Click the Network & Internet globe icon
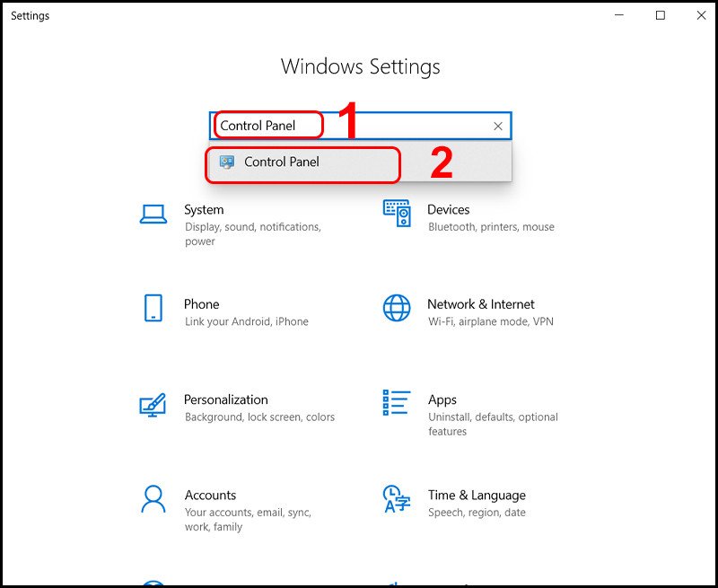This screenshot has height=588, width=718. [x=396, y=311]
